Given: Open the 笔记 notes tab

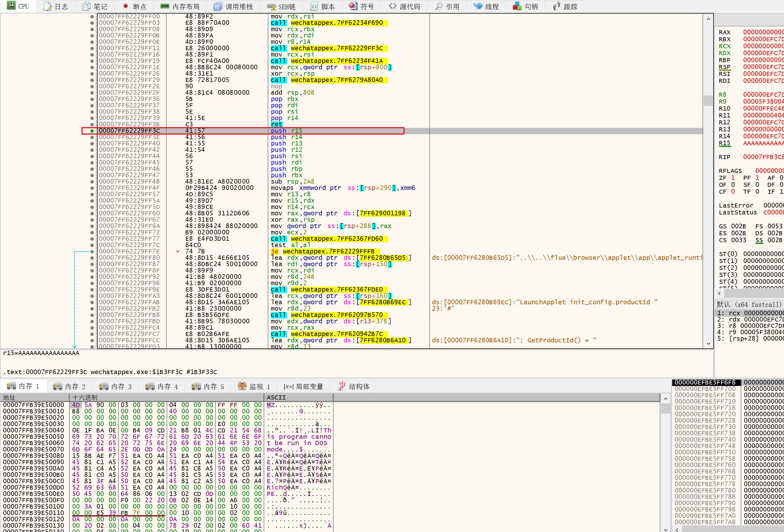Looking at the screenshot, I should tap(95, 6).
